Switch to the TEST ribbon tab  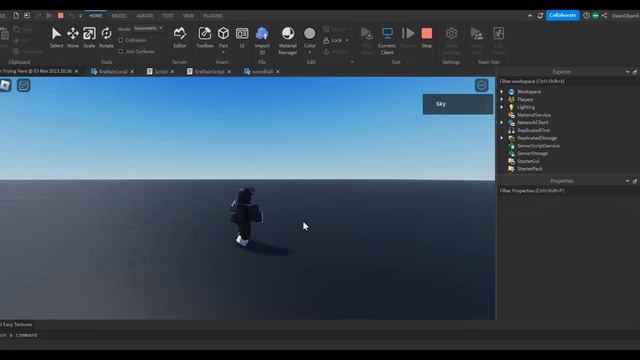[168, 16]
